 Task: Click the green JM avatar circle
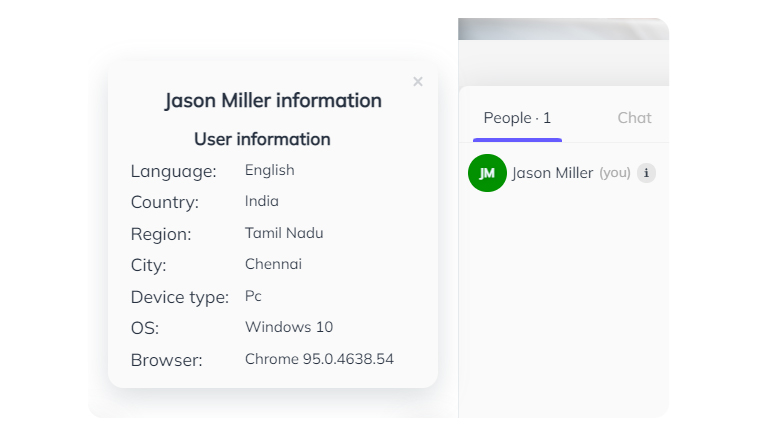point(487,173)
